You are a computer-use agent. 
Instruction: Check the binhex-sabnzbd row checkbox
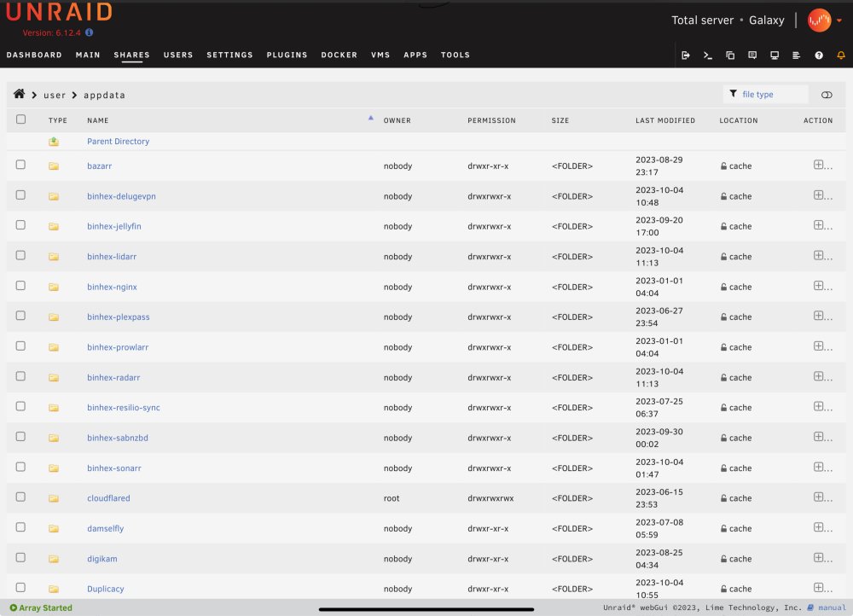tap(20, 437)
